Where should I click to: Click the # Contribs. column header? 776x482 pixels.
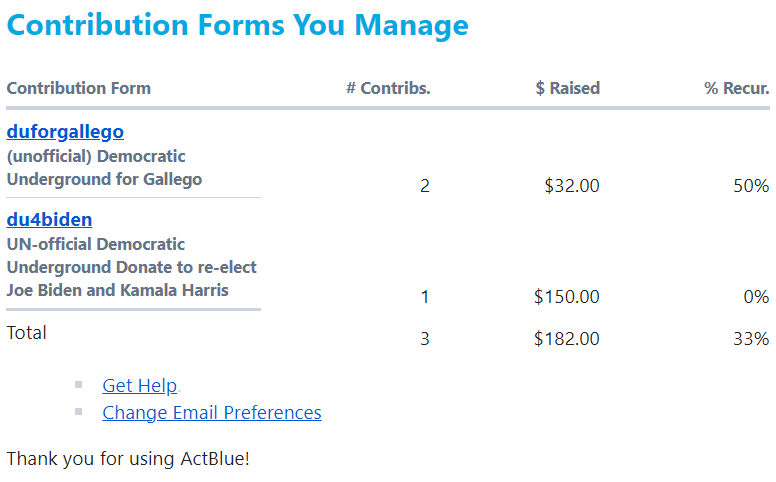pos(388,88)
